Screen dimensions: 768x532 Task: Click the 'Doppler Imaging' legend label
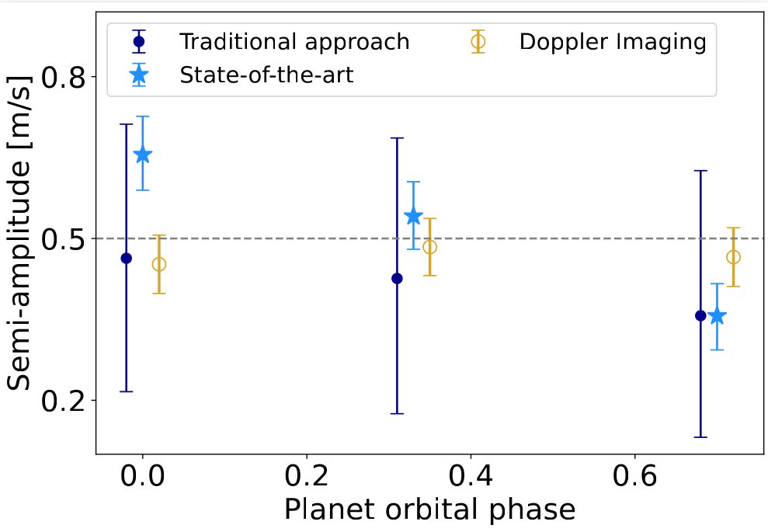[613, 41]
